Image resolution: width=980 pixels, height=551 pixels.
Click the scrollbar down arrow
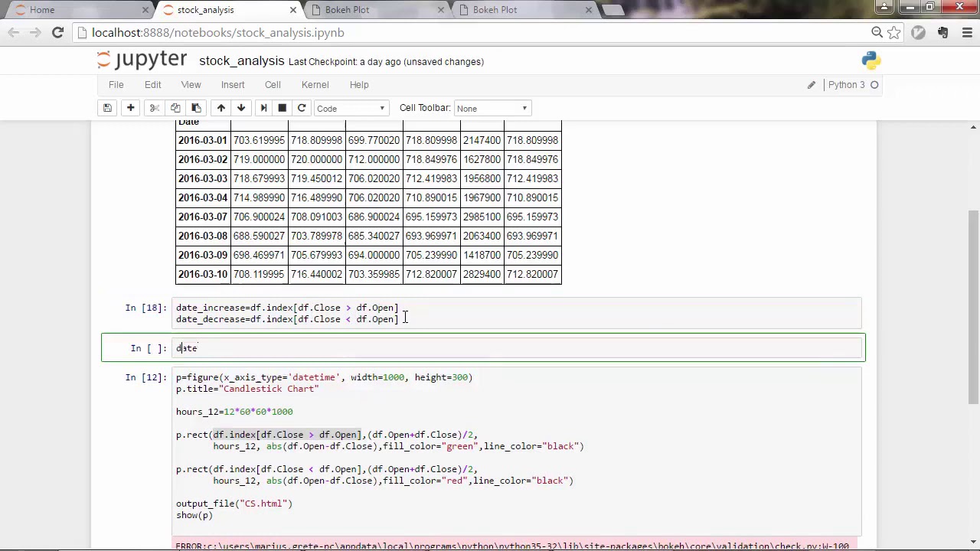point(973,544)
